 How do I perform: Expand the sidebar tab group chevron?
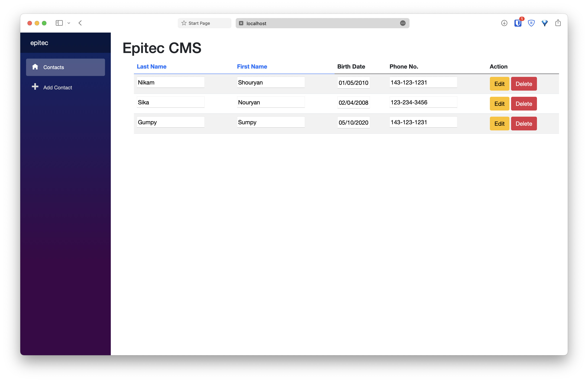pos(69,23)
